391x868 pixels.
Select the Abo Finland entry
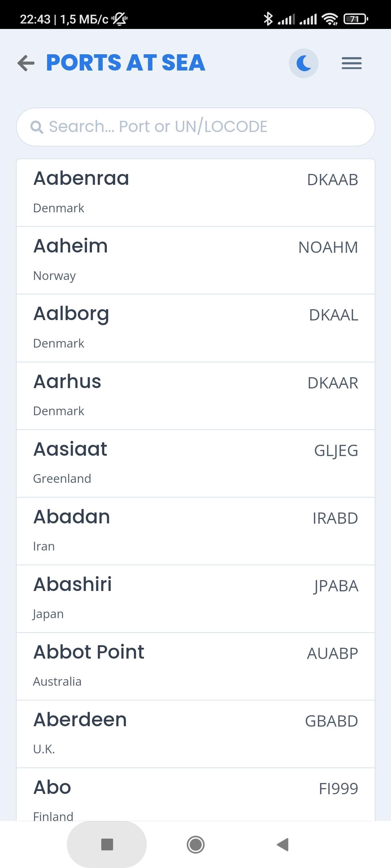pos(195,794)
